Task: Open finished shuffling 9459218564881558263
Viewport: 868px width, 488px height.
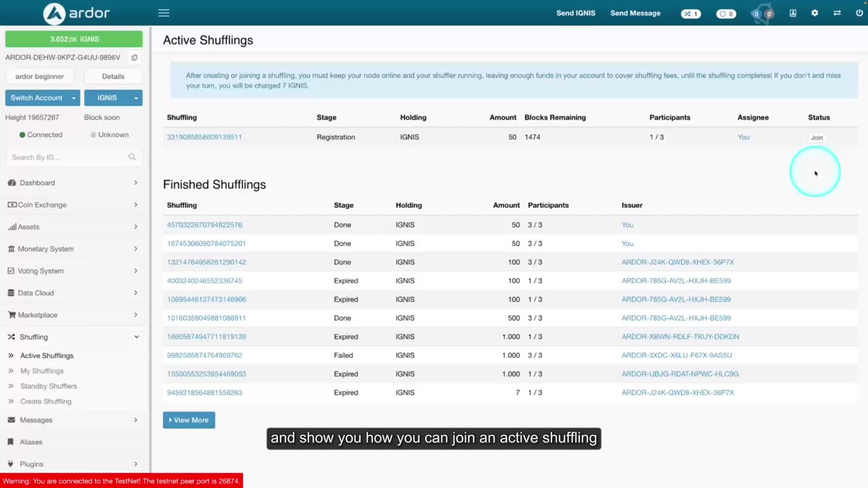Action: click(204, 392)
